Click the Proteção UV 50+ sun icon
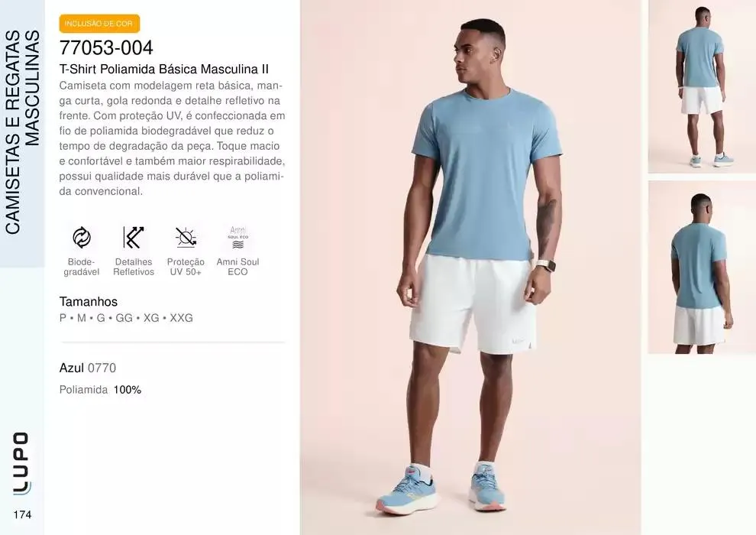This screenshot has height=535, width=756. (x=186, y=238)
